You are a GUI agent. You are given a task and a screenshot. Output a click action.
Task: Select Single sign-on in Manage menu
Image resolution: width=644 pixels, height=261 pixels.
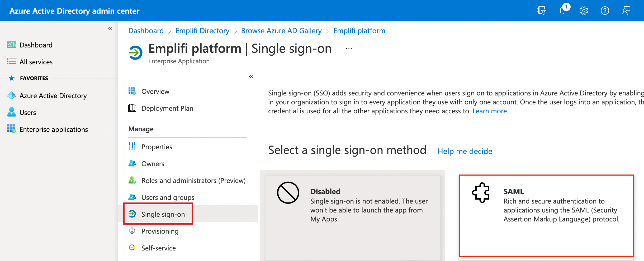[163, 214]
